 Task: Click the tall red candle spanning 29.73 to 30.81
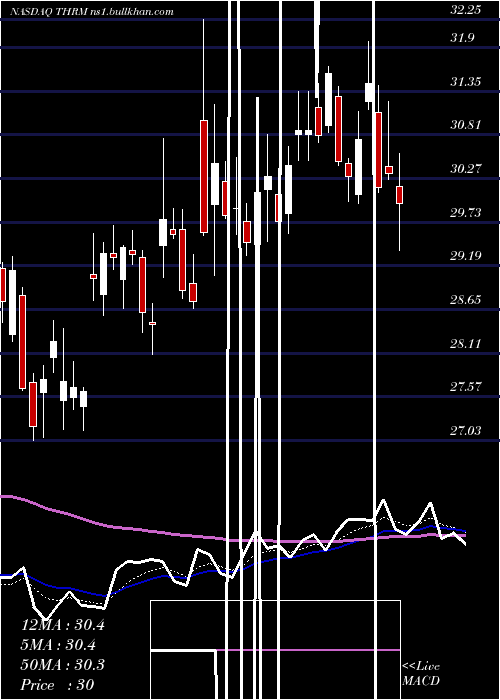(204, 176)
